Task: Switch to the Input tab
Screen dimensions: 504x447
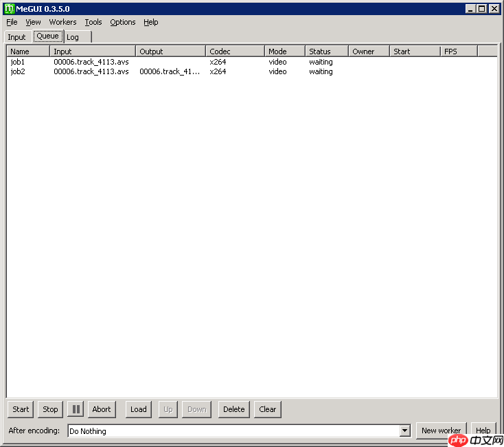Action: coord(16,37)
